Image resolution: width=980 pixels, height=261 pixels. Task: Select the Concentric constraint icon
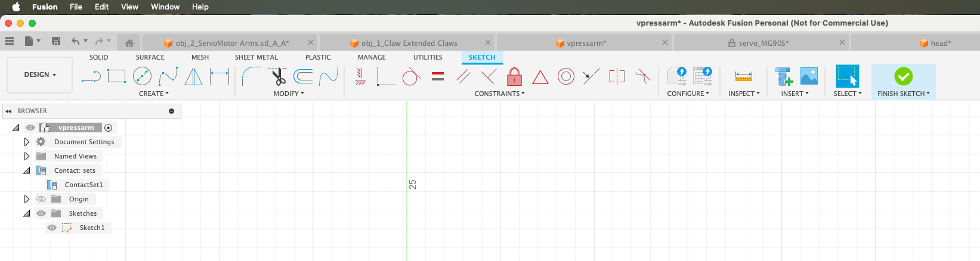point(565,76)
